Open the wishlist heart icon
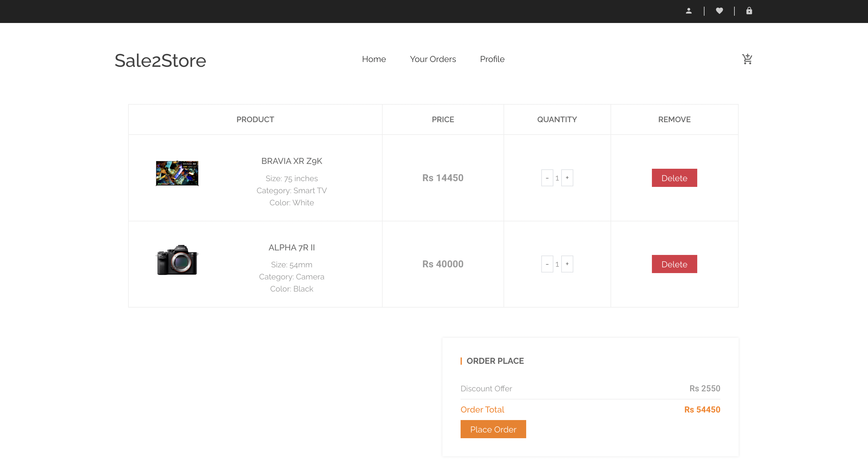Screen dimensions: 868x476 719,11
